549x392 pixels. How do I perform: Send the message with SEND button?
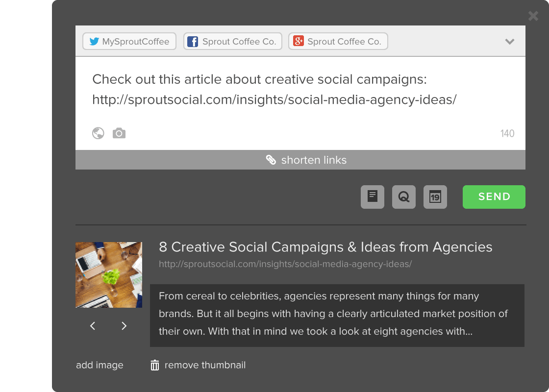[494, 196]
